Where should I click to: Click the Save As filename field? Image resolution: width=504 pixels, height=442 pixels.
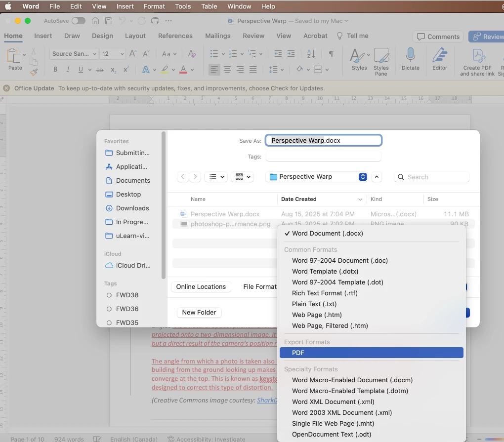pyautogui.click(x=323, y=140)
